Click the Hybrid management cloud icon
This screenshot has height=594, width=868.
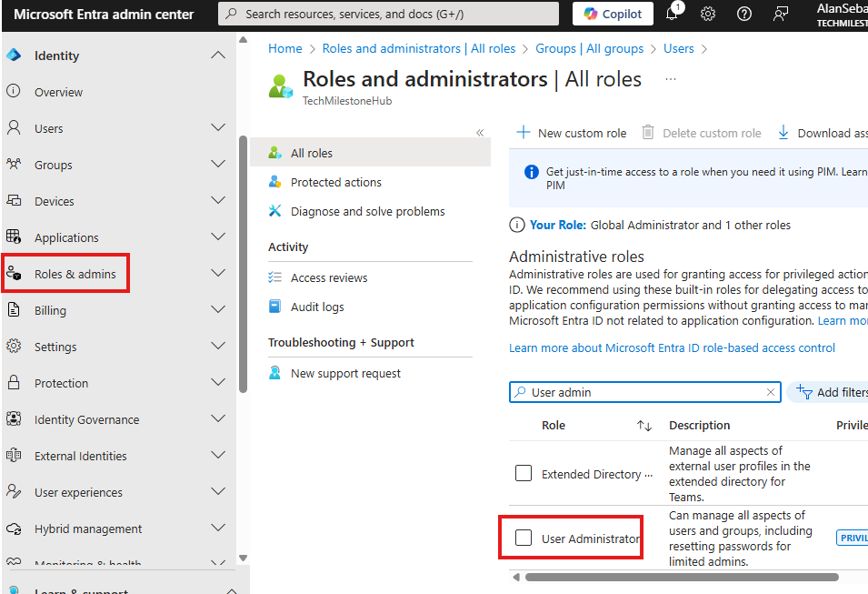pos(14,529)
